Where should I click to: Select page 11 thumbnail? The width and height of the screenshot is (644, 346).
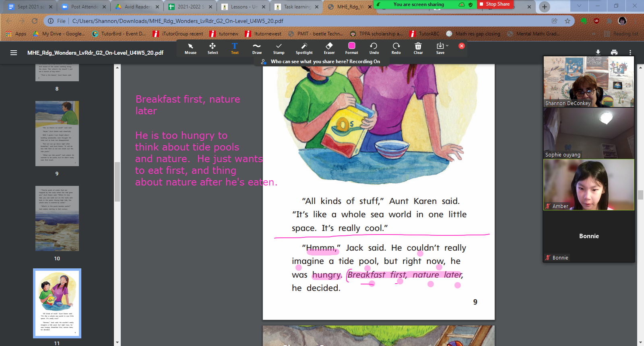point(57,303)
